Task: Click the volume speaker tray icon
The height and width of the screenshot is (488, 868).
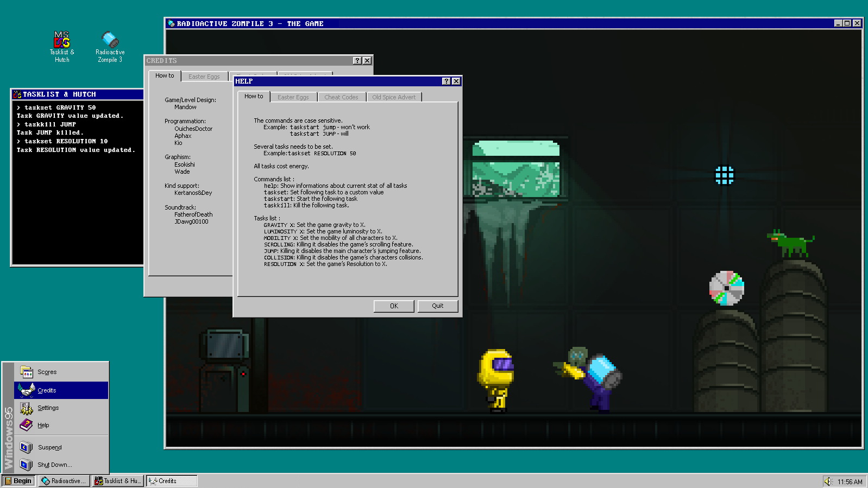Action: [x=828, y=481]
